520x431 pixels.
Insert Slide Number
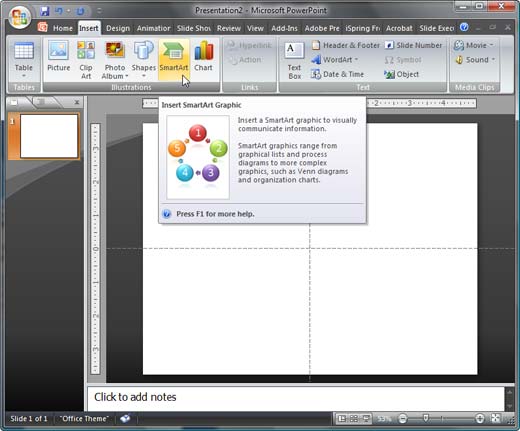[x=413, y=45]
